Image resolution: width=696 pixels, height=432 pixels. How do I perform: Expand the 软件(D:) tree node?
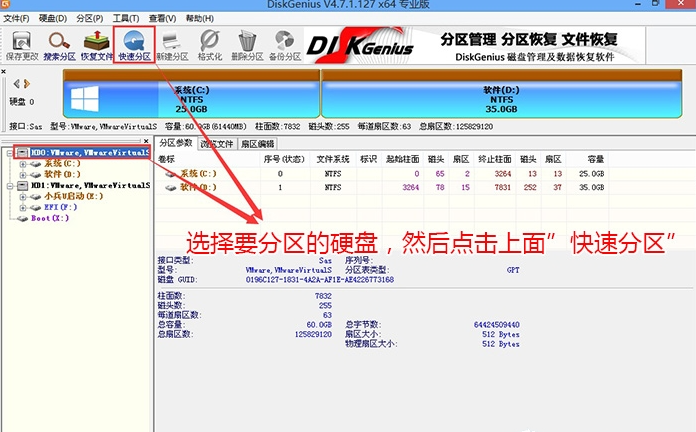[x=23, y=174]
